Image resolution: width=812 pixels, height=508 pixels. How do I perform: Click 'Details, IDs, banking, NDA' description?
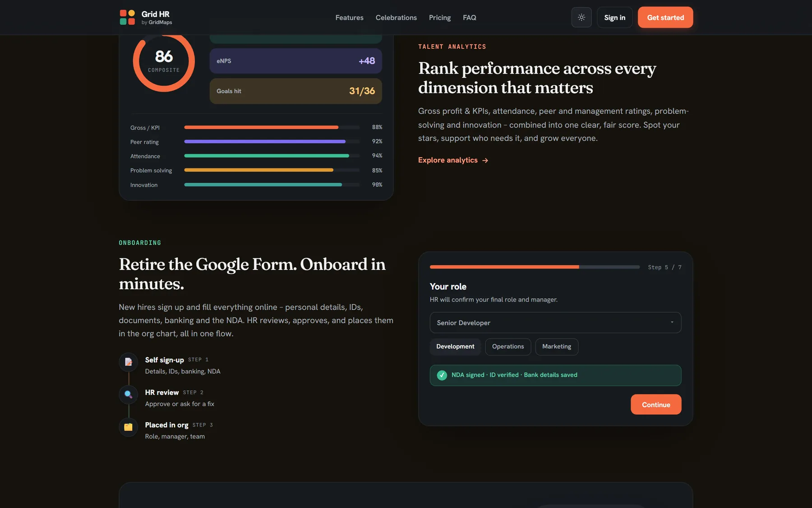pos(183,371)
